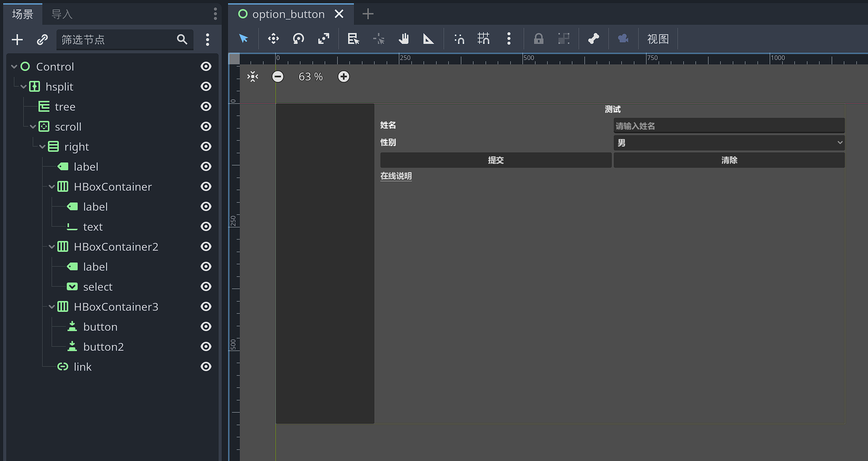
Task: Collapse the HBoxContainer3 node branch
Action: [51, 307]
